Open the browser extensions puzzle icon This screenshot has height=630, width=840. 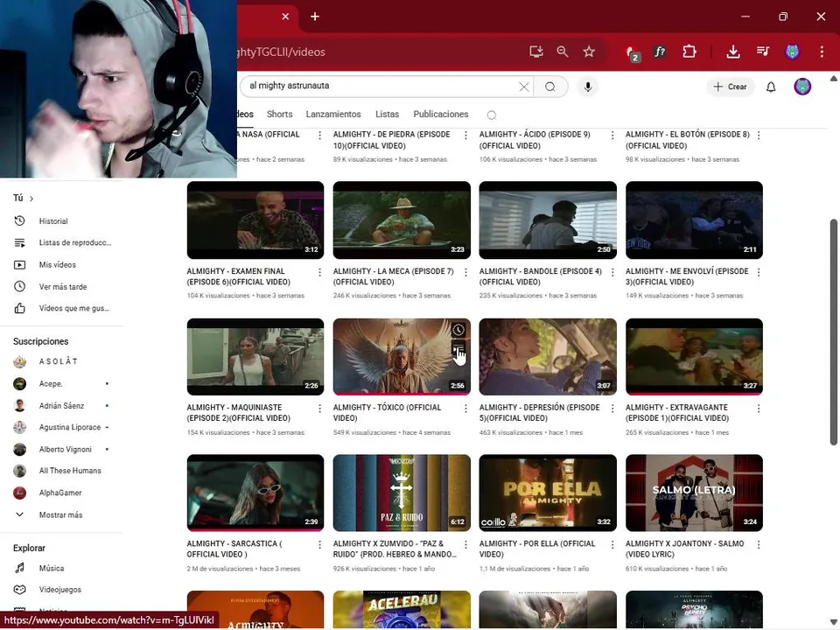689,52
